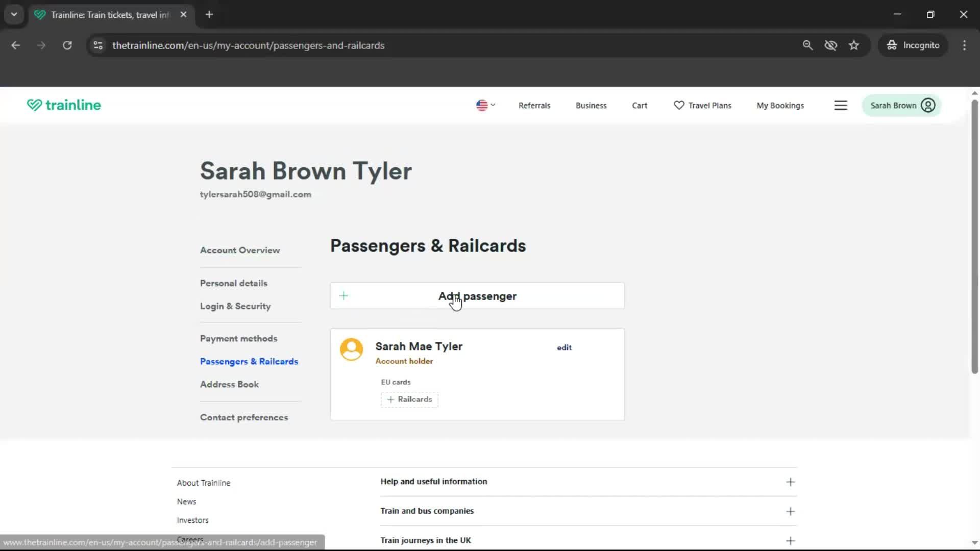Open the language selector flag dropdown

click(485, 105)
